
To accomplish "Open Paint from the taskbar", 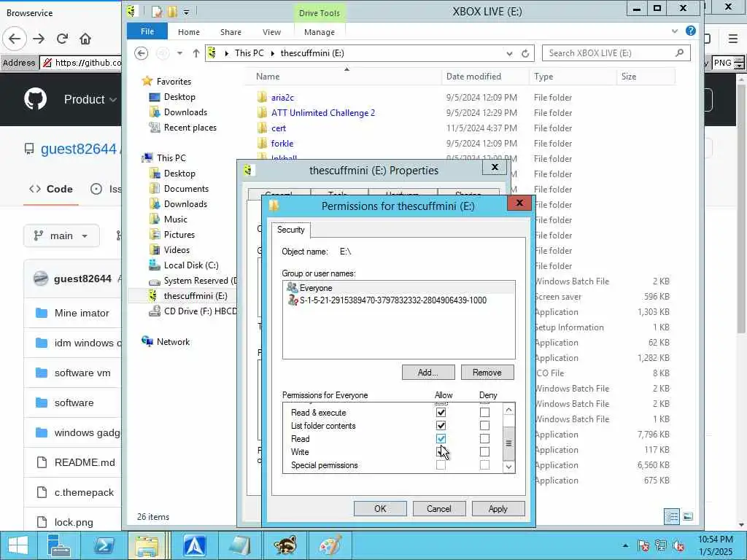I will point(330,545).
